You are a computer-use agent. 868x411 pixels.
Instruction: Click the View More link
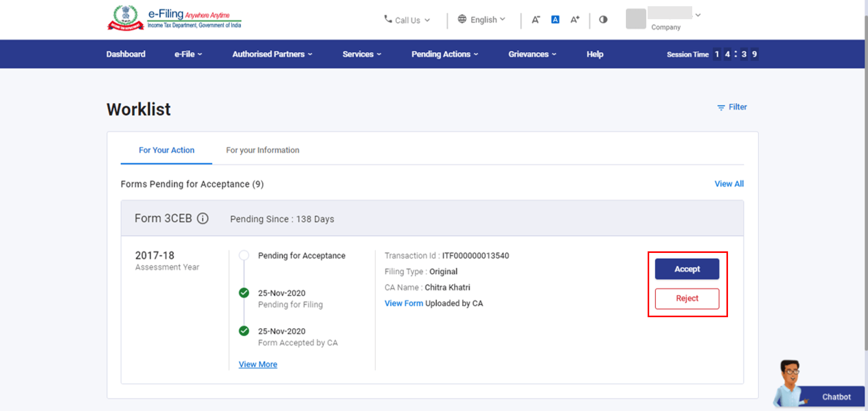(x=258, y=364)
